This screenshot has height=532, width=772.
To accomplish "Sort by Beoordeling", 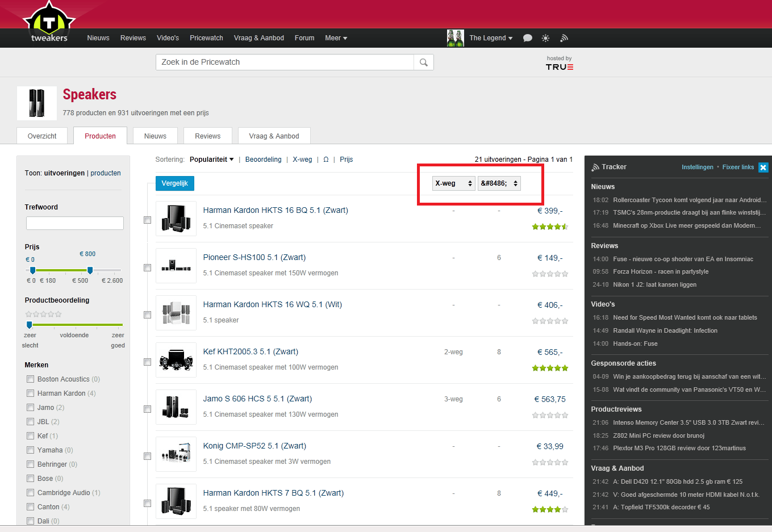I will coord(263,160).
